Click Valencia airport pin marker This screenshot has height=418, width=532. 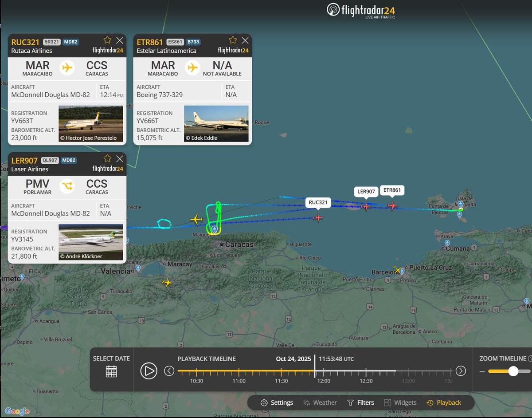coord(138,268)
